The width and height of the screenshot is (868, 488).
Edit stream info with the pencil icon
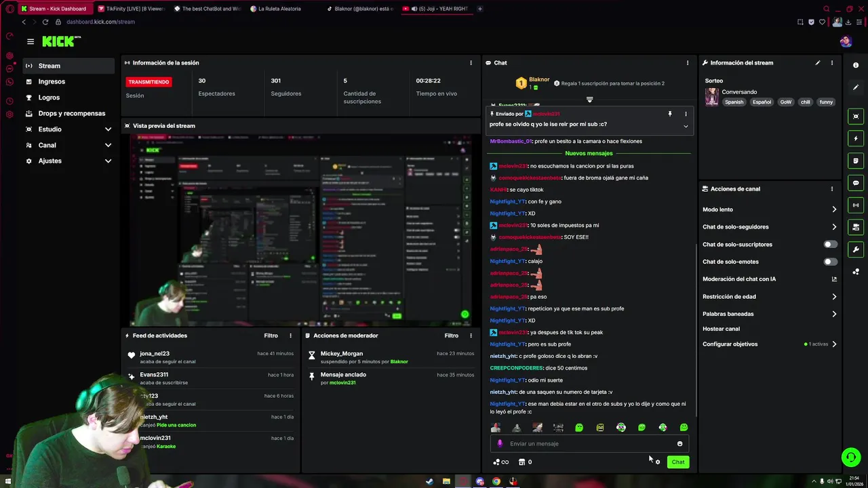pos(817,62)
